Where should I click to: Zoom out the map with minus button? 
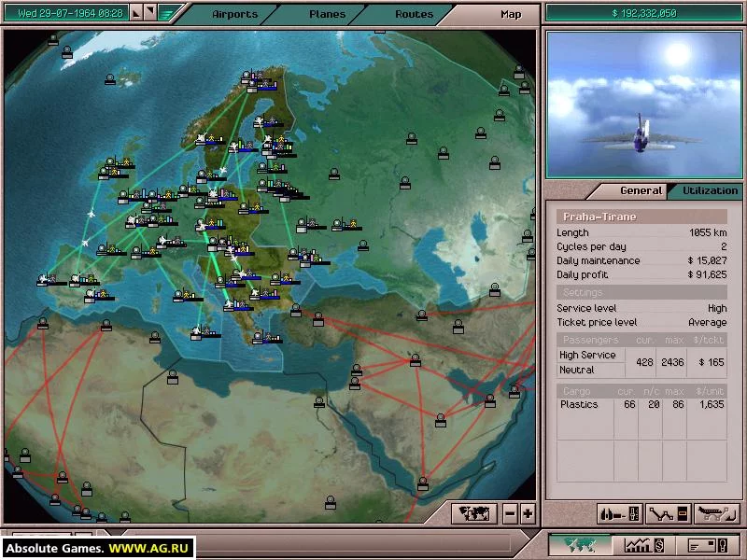click(x=510, y=514)
